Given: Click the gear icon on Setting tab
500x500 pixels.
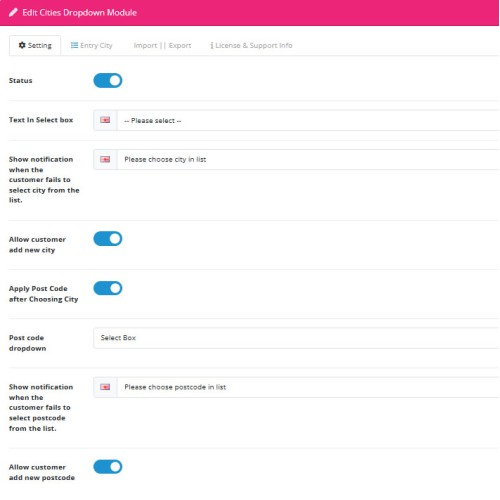Looking at the screenshot, I should [22, 45].
